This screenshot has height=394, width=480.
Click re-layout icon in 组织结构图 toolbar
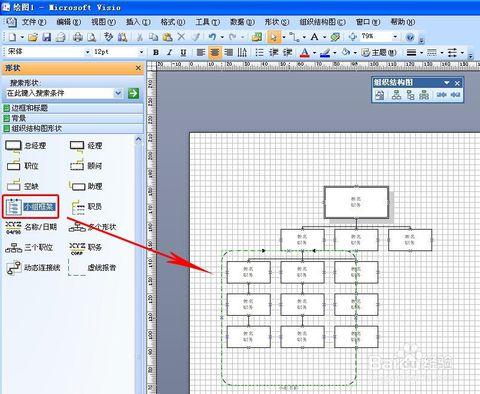[380, 95]
